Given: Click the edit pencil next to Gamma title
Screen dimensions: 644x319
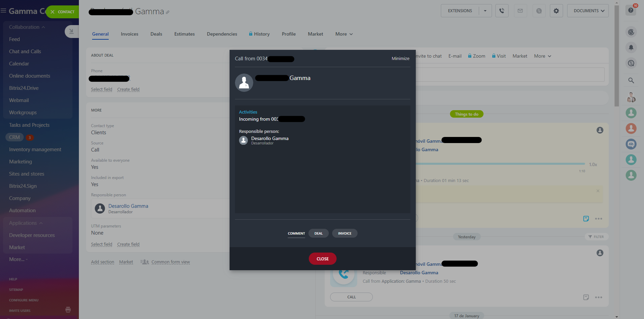Looking at the screenshot, I should click(168, 12).
